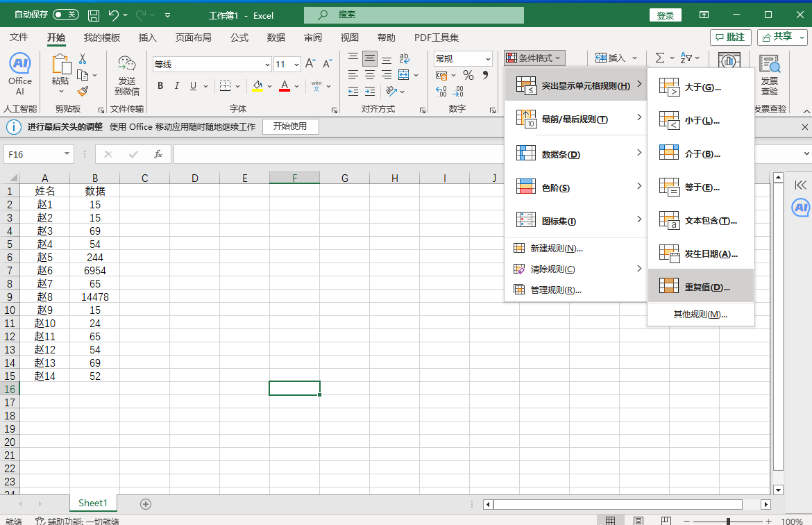
Task: Click the increase font size icon
Action: (x=310, y=64)
